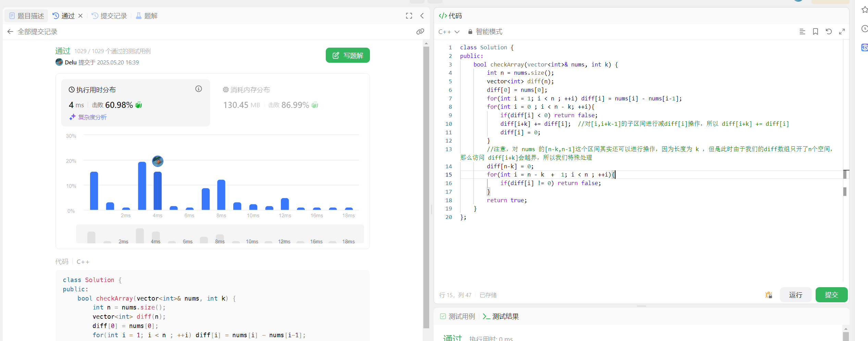Toggle 智能模式 lock setting
The width and height of the screenshot is (868, 341).
[485, 32]
